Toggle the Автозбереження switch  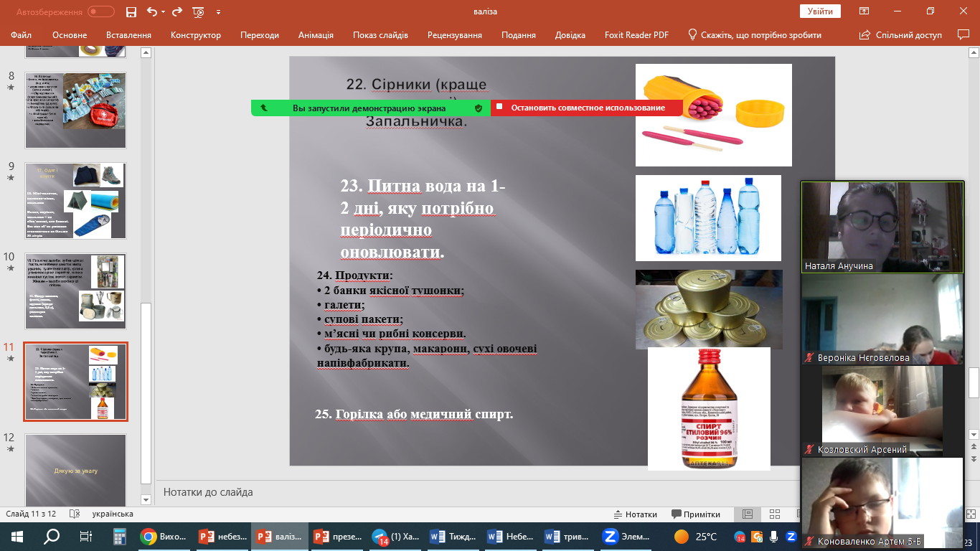point(101,11)
